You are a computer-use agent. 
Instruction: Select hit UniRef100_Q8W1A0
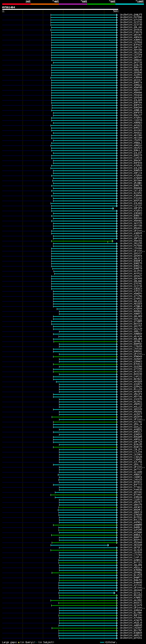point(131,60)
